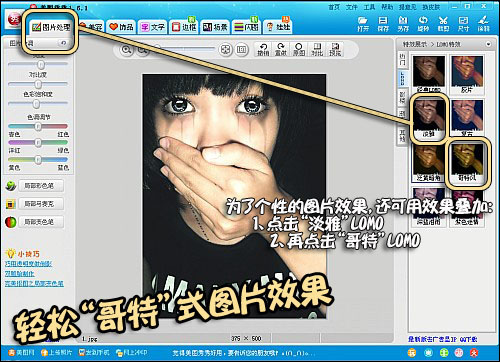Select the LOMO vertical effects tab
Image resolution: width=500 pixels, height=362 pixels.
pyautogui.click(x=403, y=78)
